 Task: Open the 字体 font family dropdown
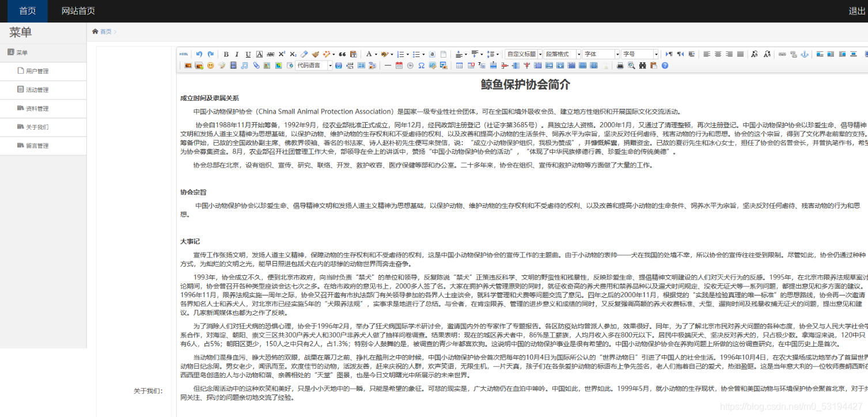pyautogui.click(x=601, y=54)
